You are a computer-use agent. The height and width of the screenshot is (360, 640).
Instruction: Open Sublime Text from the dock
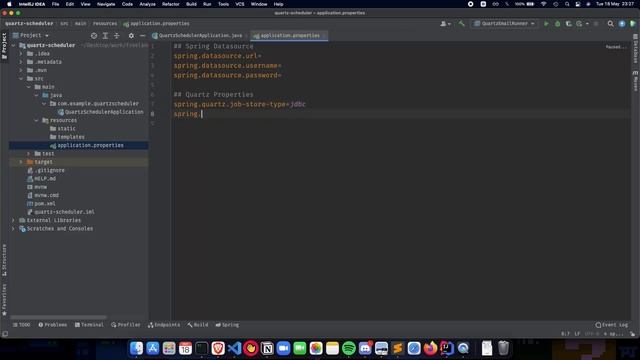[398, 348]
